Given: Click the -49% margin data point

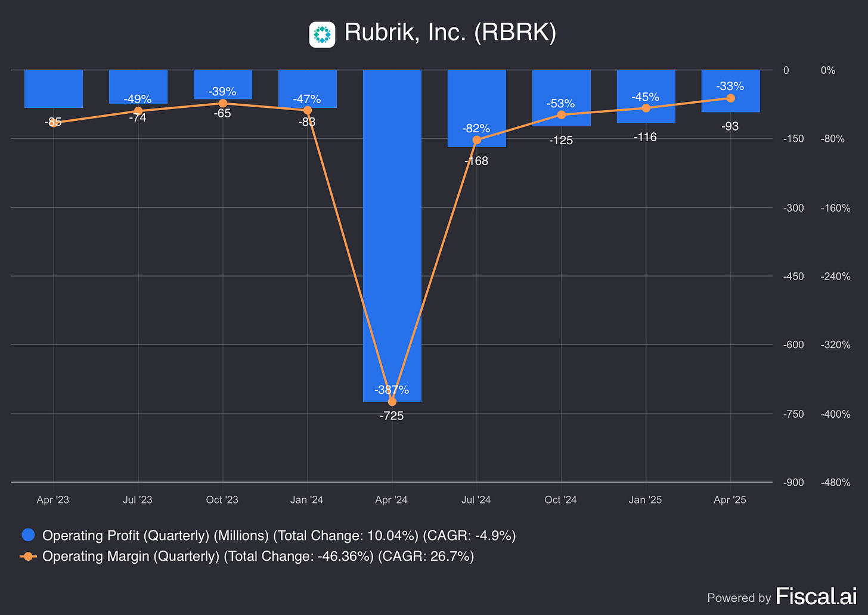Looking at the screenshot, I should (138, 111).
